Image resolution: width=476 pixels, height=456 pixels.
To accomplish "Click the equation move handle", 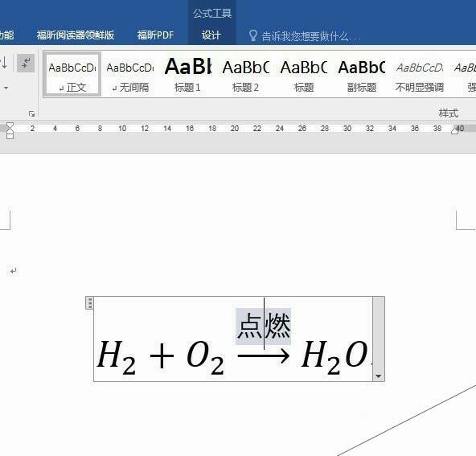I will pyautogui.click(x=89, y=303).
